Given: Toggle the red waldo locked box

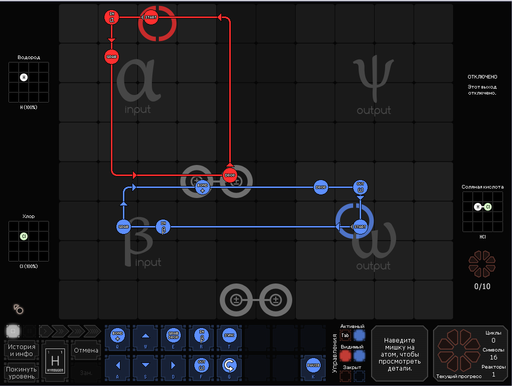Looking at the screenshot, I should point(345,376).
